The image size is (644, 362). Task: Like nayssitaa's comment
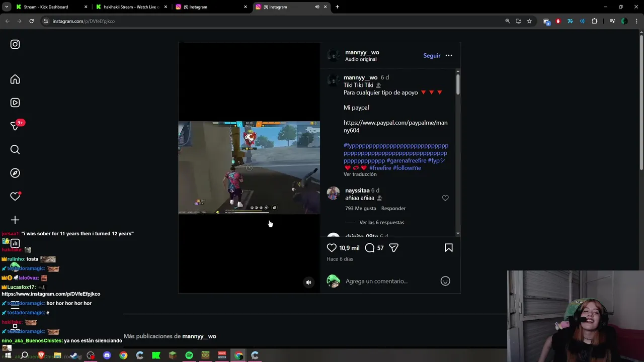click(445, 198)
